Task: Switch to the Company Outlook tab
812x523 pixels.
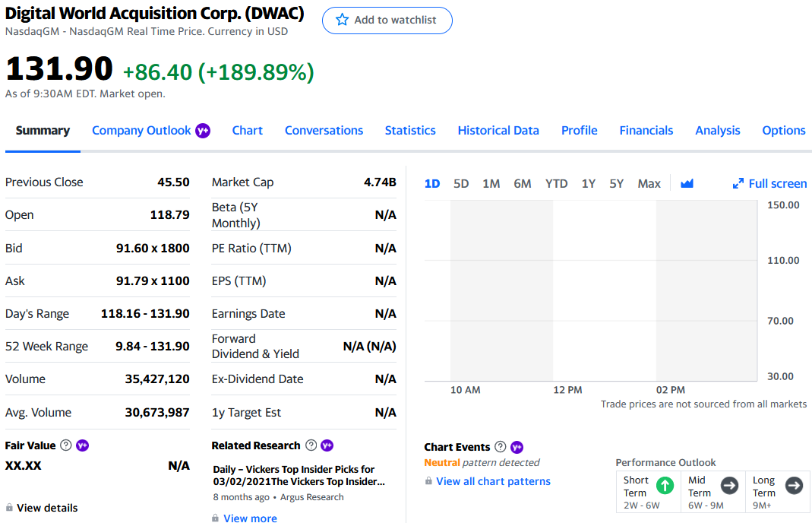Action: [141, 131]
